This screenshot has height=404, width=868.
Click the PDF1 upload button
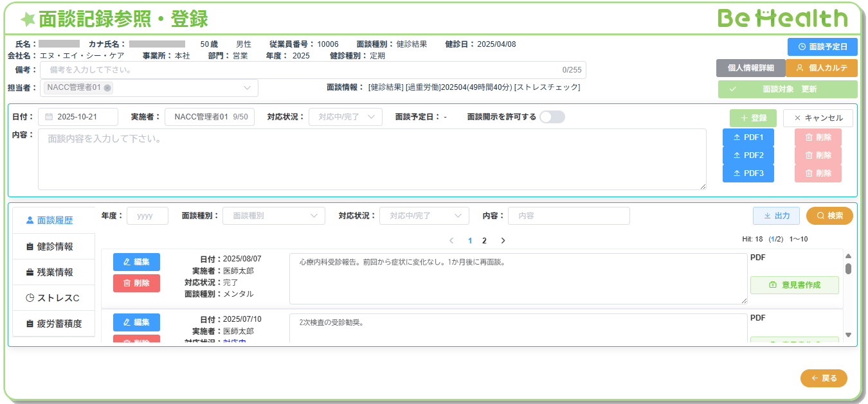pos(748,137)
